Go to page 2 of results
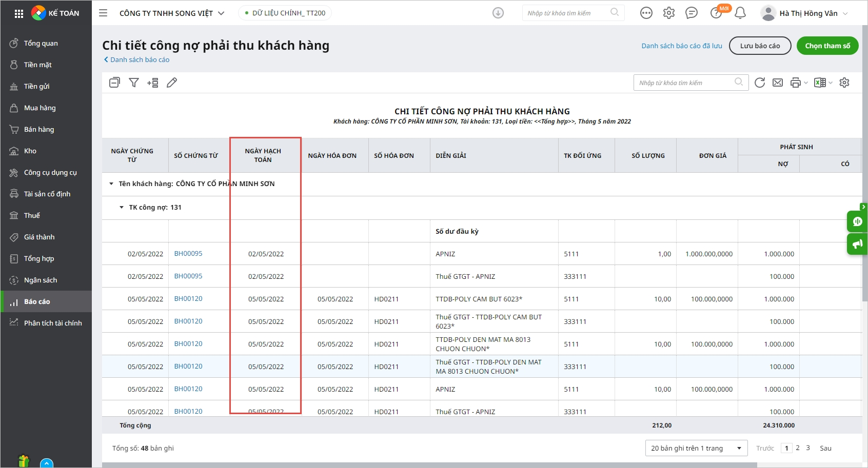The height and width of the screenshot is (468, 868). (x=797, y=448)
